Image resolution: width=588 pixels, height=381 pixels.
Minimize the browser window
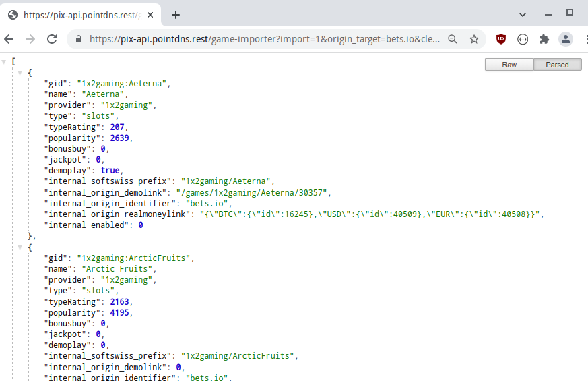(x=548, y=15)
